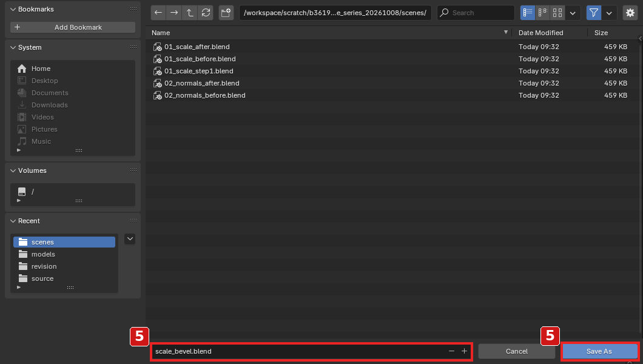Go forward to the next folder
643x364 pixels.
[x=174, y=13]
